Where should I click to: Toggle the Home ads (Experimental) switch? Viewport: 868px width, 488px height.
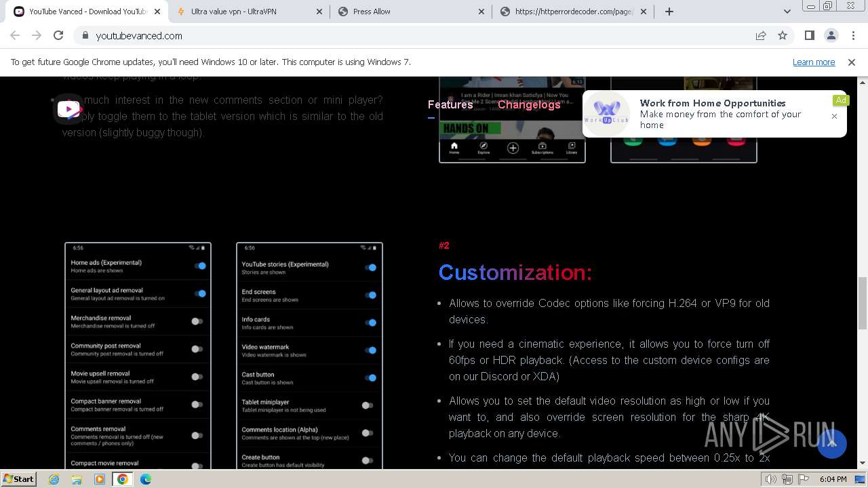coord(199,266)
